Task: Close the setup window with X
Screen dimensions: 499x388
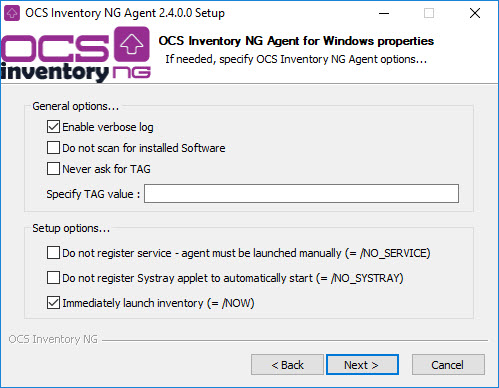Action: pos(475,13)
